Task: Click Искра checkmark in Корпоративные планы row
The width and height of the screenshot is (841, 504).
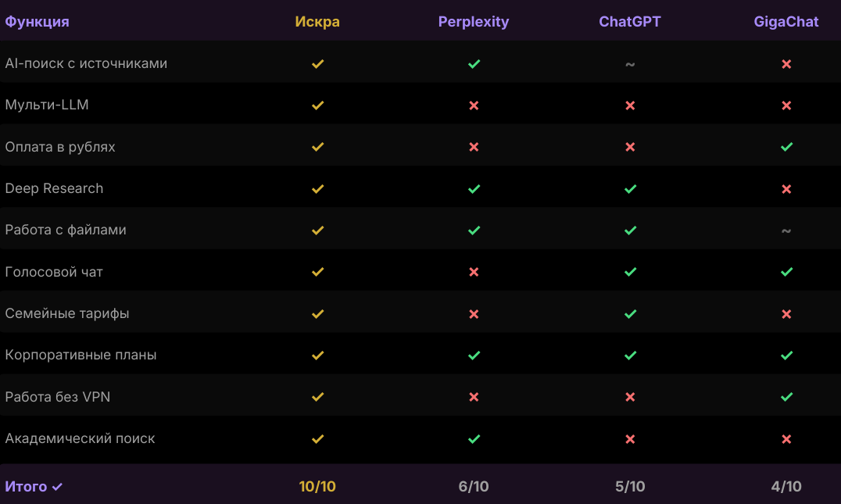Action: [317, 355]
